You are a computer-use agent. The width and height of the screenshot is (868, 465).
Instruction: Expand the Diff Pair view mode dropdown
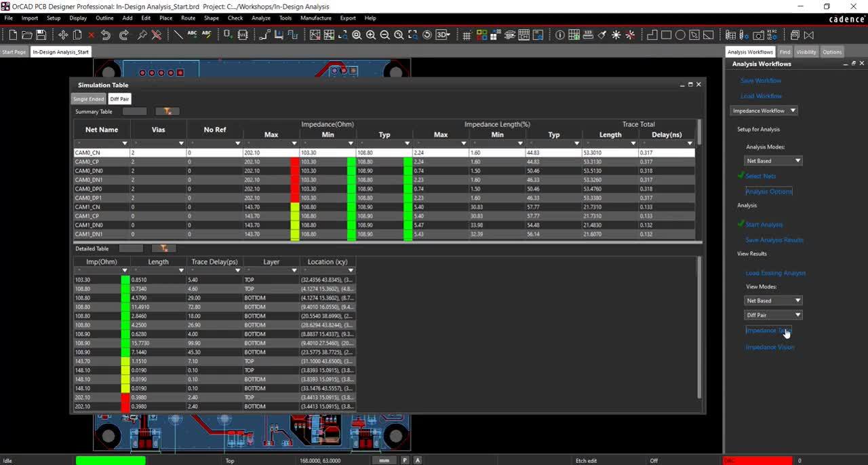pos(773,315)
